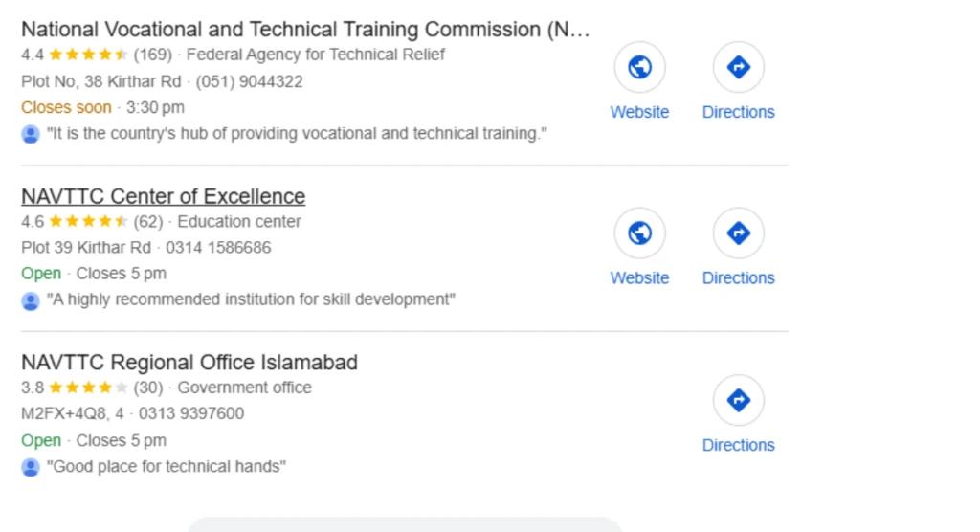This screenshot has height=532, width=980.
Task: Click reviewer avatar beside "country's hub" review
Action: click(x=31, y=134)
